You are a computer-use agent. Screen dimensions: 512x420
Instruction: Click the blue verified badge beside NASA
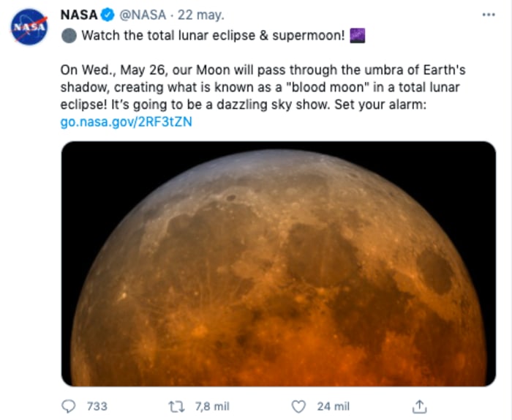(106, 14)
